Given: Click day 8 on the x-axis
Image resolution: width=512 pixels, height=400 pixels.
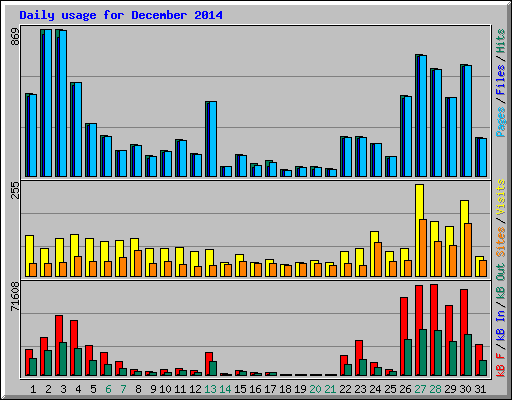Looking at the screenshot, I should tap(138, 389).
